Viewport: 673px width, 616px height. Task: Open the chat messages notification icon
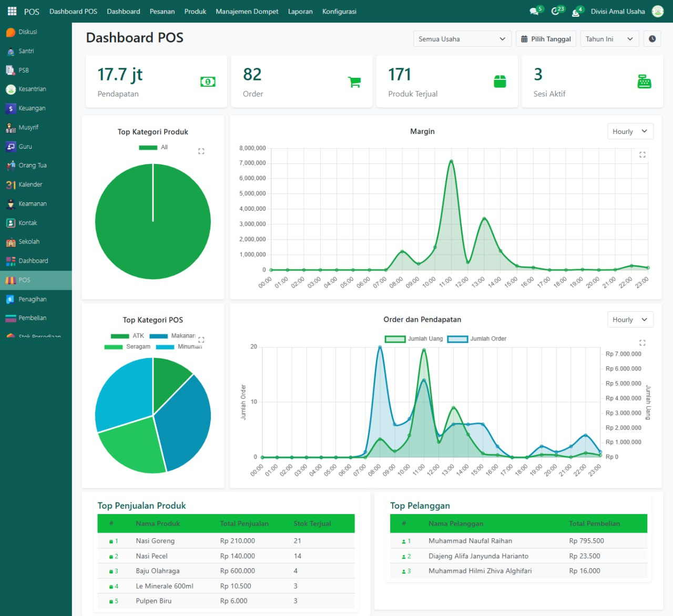click(535, 11)
